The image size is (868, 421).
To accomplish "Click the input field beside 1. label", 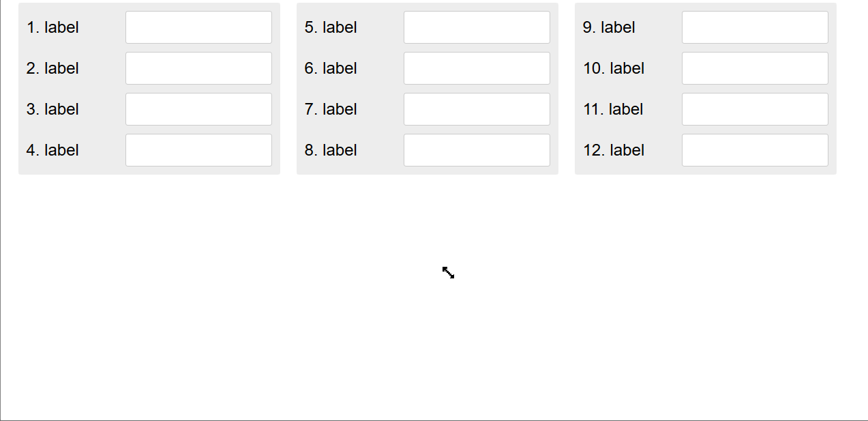I will [x=198, y=27].
